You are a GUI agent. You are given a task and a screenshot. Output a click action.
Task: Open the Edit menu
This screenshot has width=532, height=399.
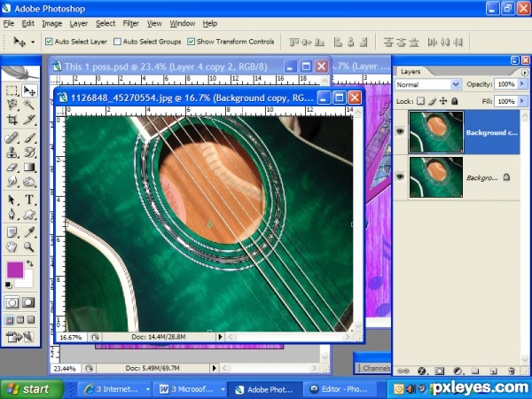coord(27,23)
